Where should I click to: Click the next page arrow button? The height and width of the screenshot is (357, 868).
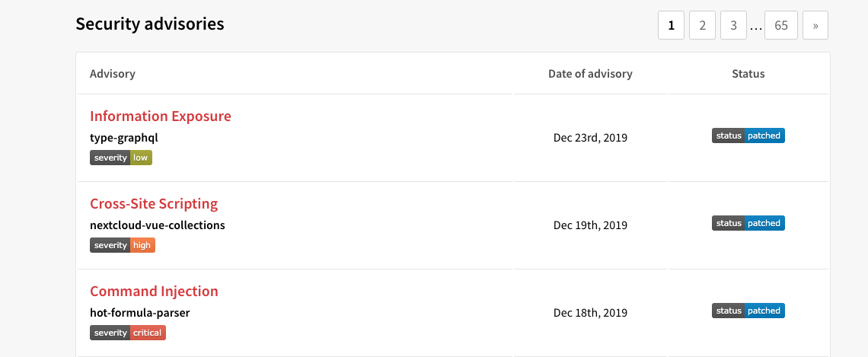815,25
